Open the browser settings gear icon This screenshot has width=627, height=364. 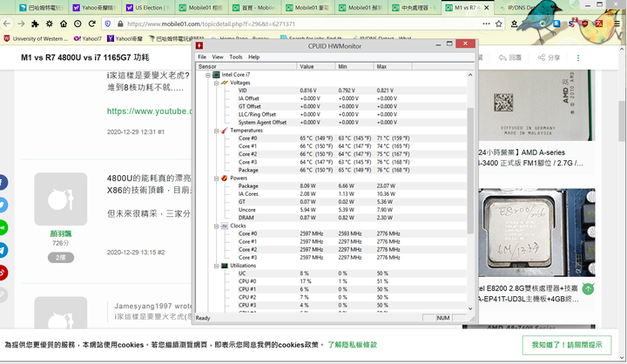tap(49, 24)
